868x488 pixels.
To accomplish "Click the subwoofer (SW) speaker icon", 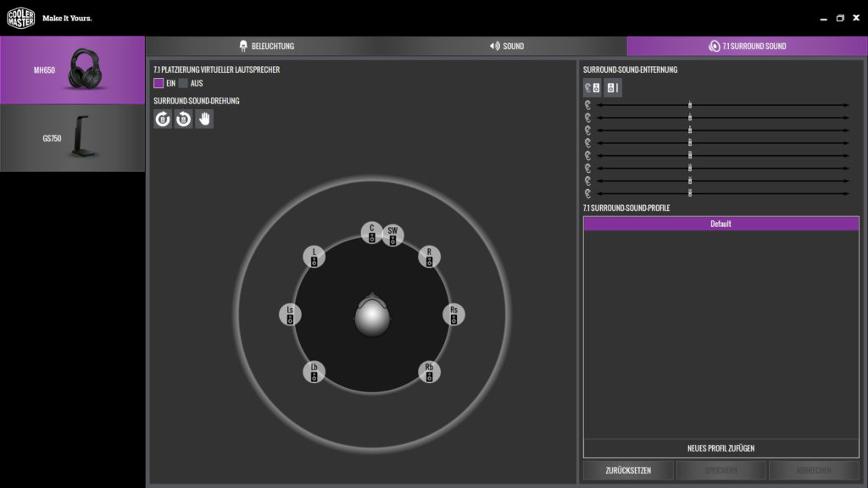I will 392,236.
